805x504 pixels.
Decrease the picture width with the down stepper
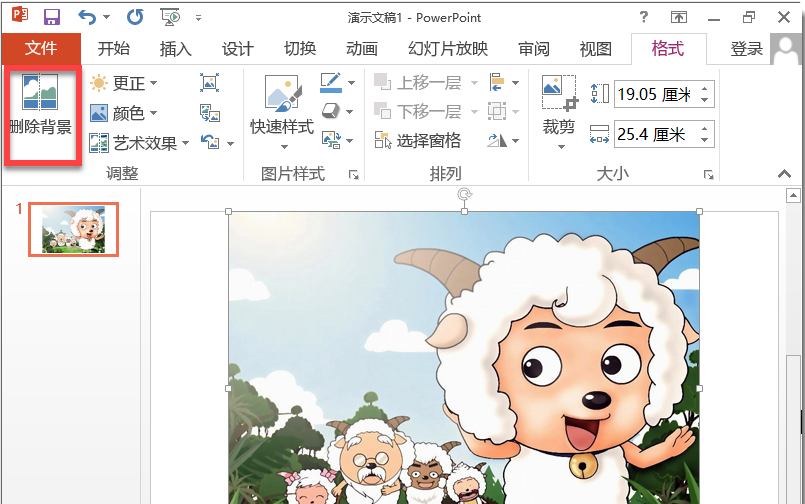pos(705,140)
